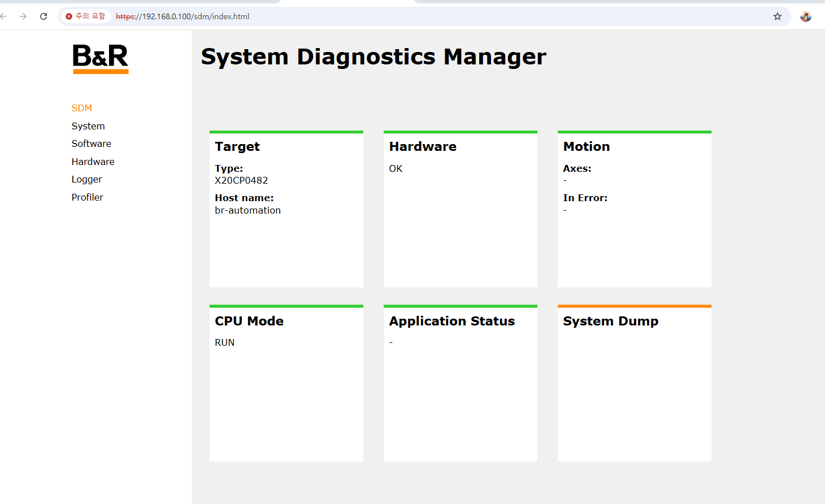The width and height of the screenshot is (825, 504).
Task: Open the System Dump card
Action: click(x=635, y=383)
